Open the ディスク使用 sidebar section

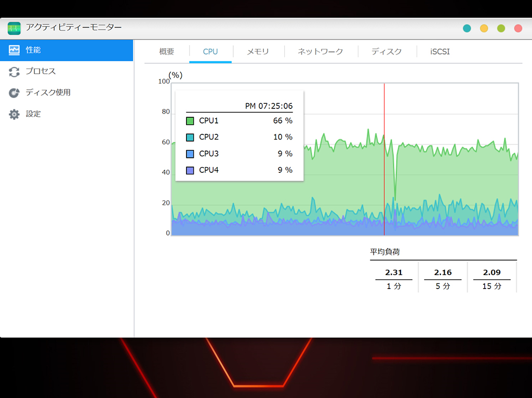click(66, 92)
